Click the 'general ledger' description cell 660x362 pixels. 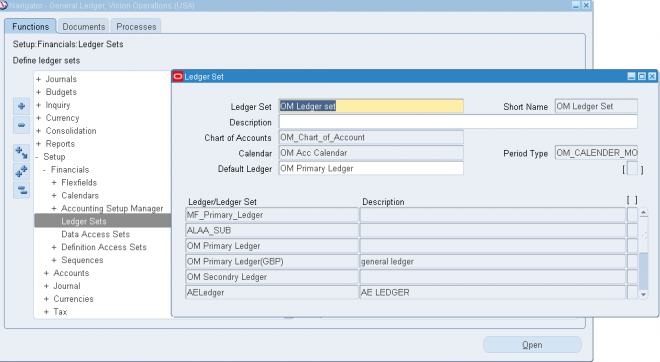coord(492,261)
